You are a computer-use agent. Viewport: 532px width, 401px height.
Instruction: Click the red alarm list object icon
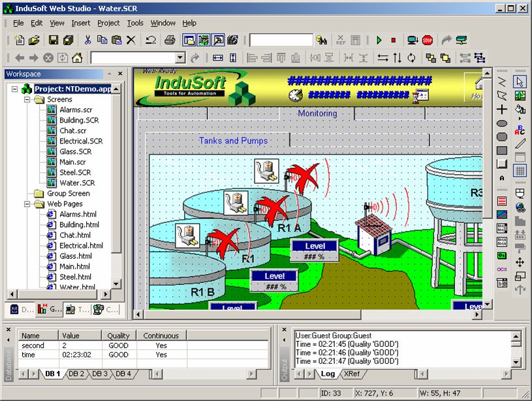pyautogui.click(x=502, y=201)
